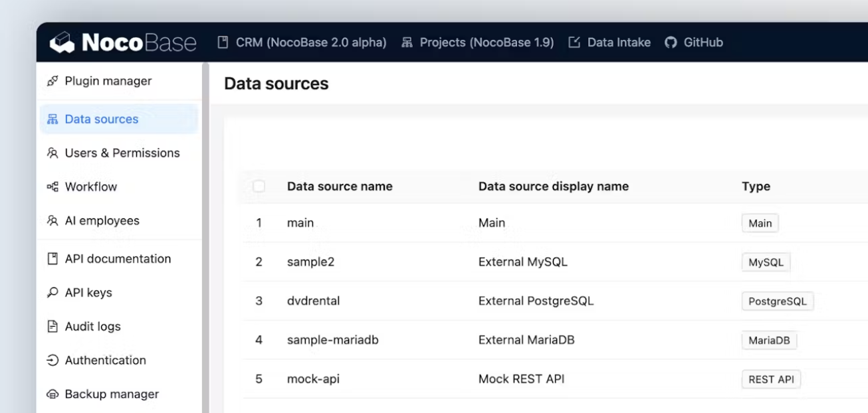Open the Projects (NocoBase 1.9) menu
Screen dimensions: 868x413
pyautogui.click(x=478, y=42)
